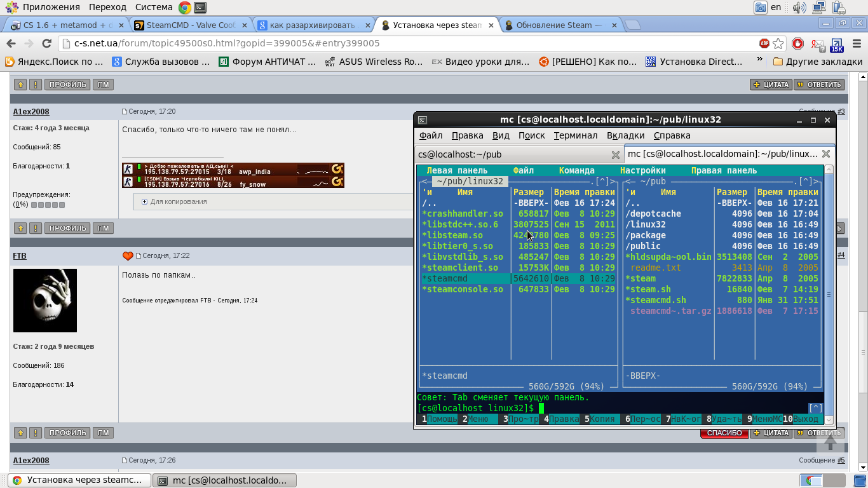Screen dimensions: 868x488
Task: Click the ABP icon in the address bar
Action: pos(764,43)
